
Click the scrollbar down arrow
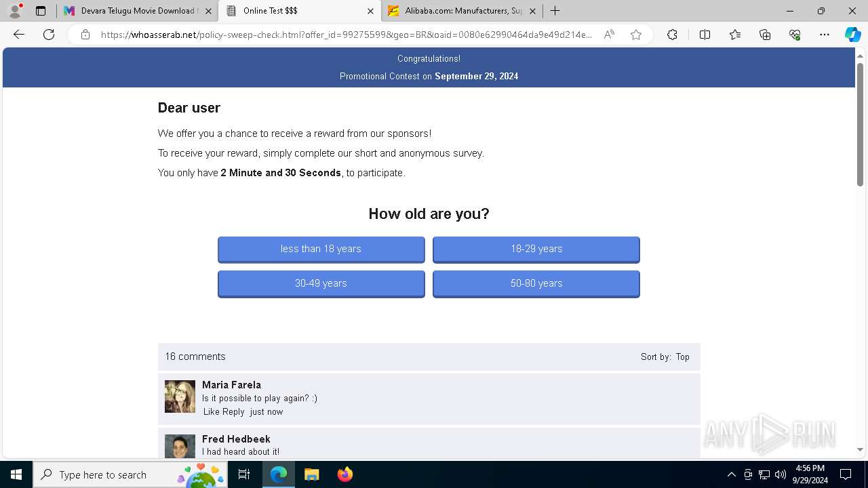point(860,449)
